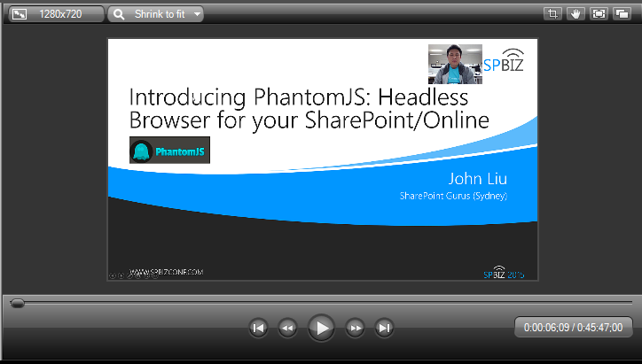Click the 1280x720 dimensions label
Image resolution: width=642 pixels, height=364 pixels.
(60, 14)
